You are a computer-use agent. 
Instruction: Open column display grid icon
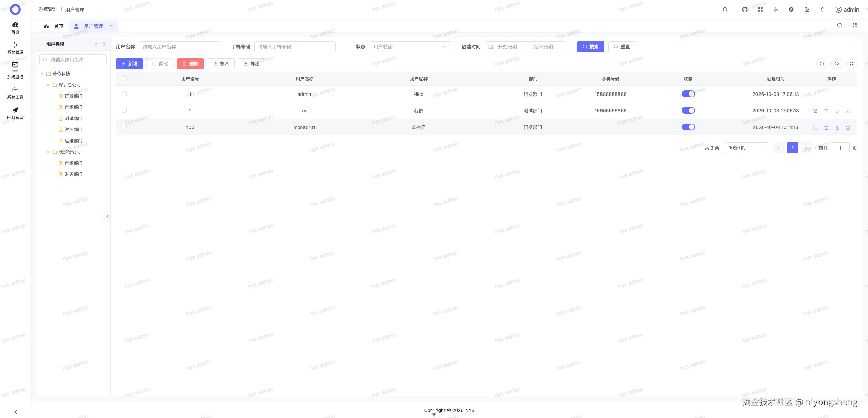point(852,64)
